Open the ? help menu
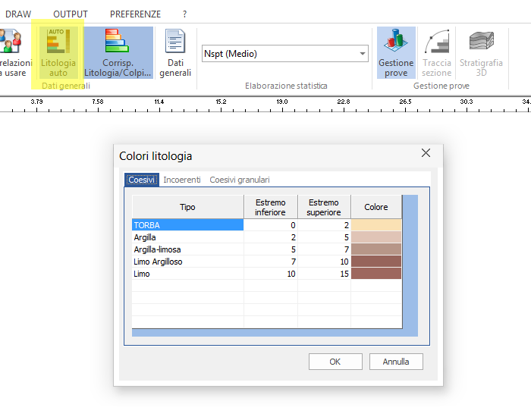This screenshot has height=420, width=531. (x=184, y=14)
